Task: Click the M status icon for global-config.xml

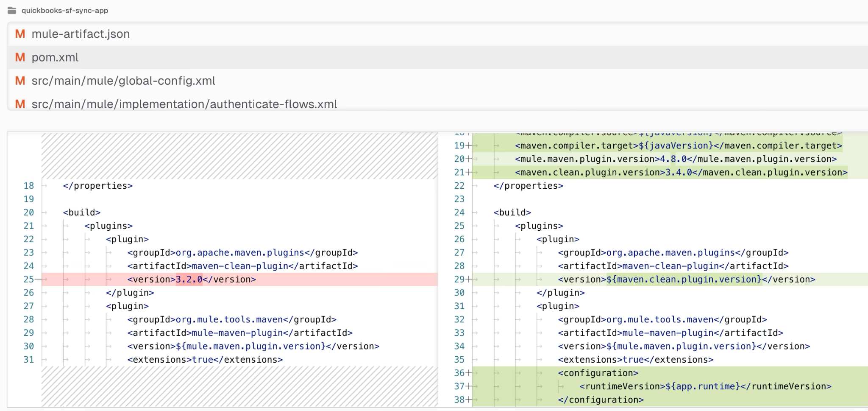Action: [x=20, y=81]
